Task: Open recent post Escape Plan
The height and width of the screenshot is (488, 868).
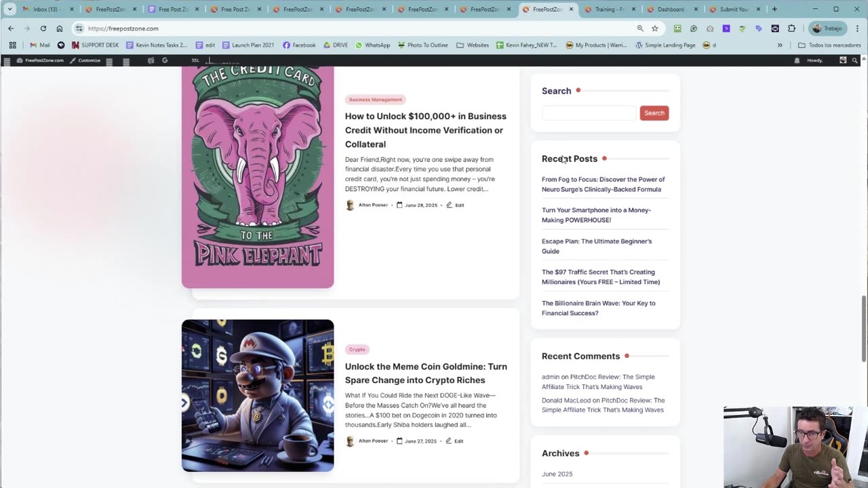Action: [597, 246]
